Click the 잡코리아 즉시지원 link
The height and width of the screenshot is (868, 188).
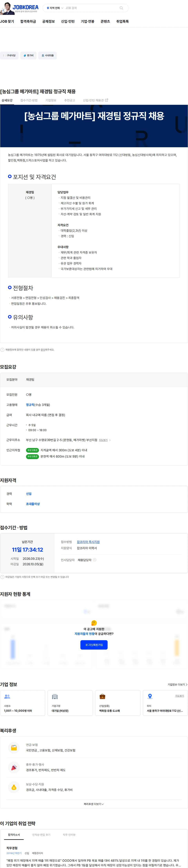pos(88,542)
